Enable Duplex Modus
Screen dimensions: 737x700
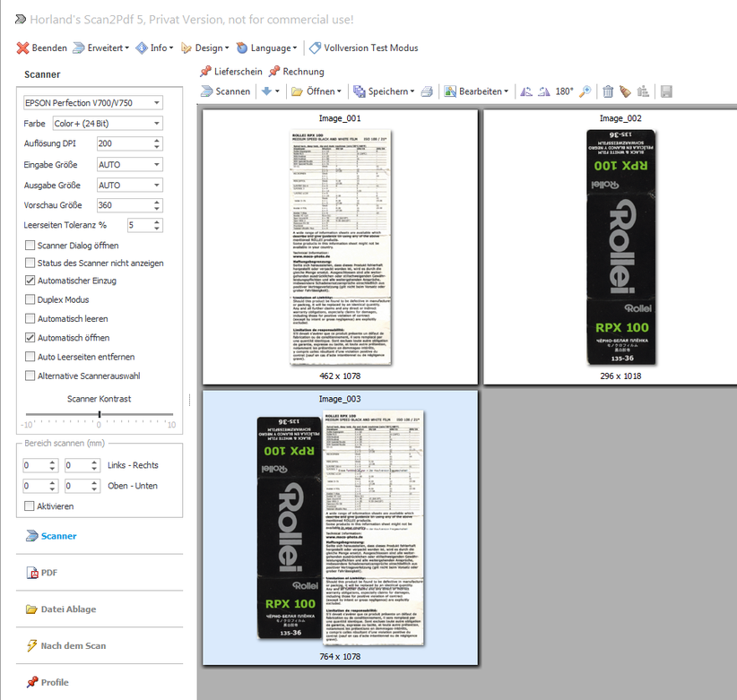pyautogui.click(x=30, y=299)
